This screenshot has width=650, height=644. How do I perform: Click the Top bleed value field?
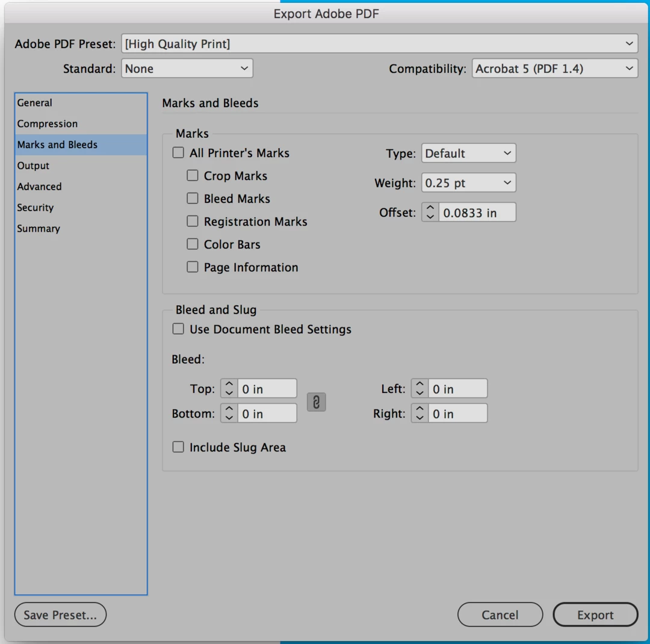tap(267, 389)
